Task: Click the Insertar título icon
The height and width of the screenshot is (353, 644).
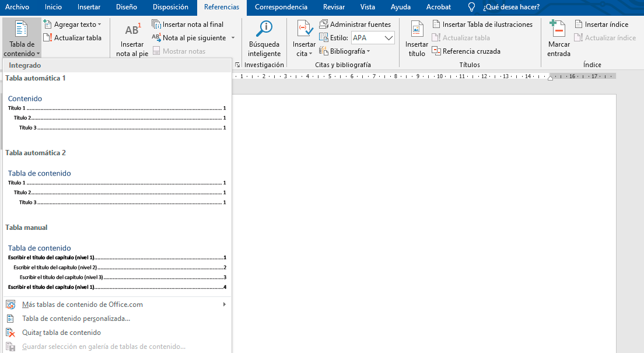Action: point(416,30)
